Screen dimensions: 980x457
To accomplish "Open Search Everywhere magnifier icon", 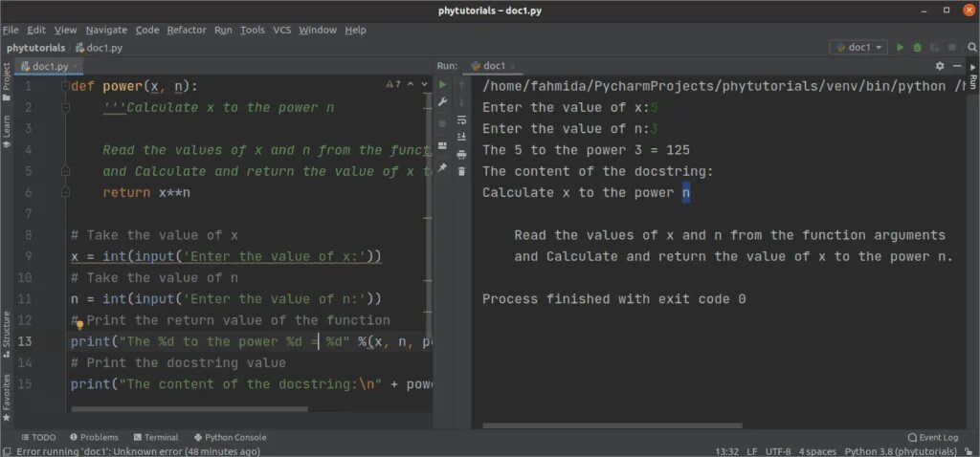I will [x=972, y=48].
